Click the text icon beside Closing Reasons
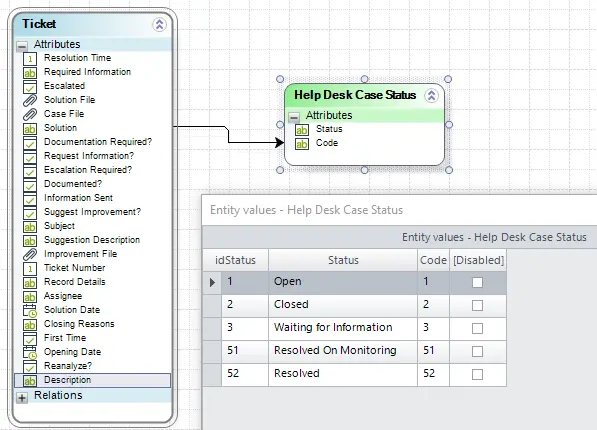Viewport: 597px width, 430px height. point(30,325)
